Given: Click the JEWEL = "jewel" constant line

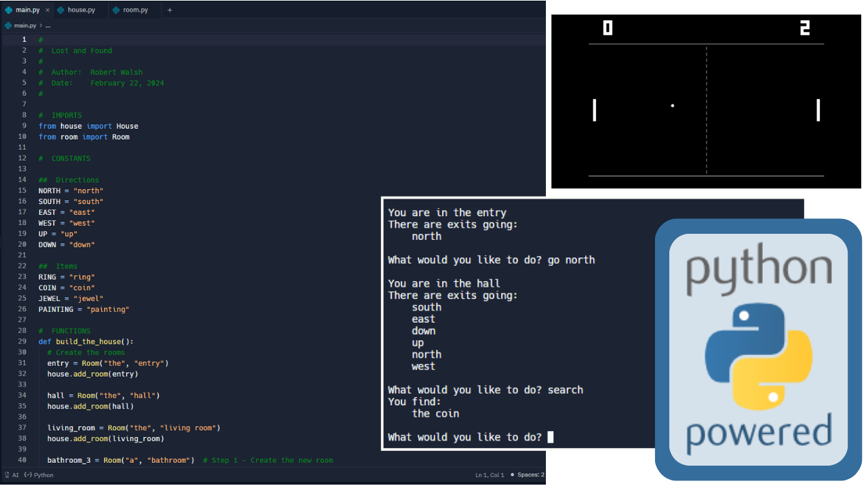Looking at the screenshot, I should coord(71,299).
